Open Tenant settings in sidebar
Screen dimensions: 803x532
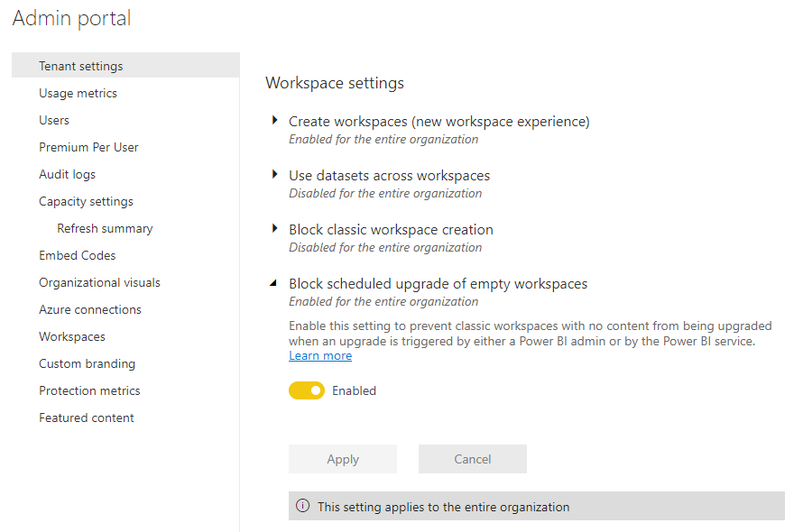pyautogui.click(x=125, y=66)
